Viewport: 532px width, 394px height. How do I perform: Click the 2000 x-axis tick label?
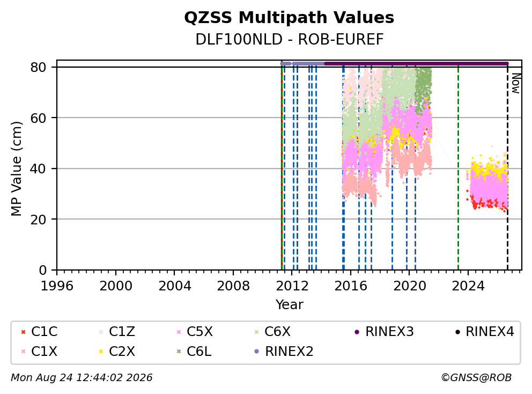116,286
